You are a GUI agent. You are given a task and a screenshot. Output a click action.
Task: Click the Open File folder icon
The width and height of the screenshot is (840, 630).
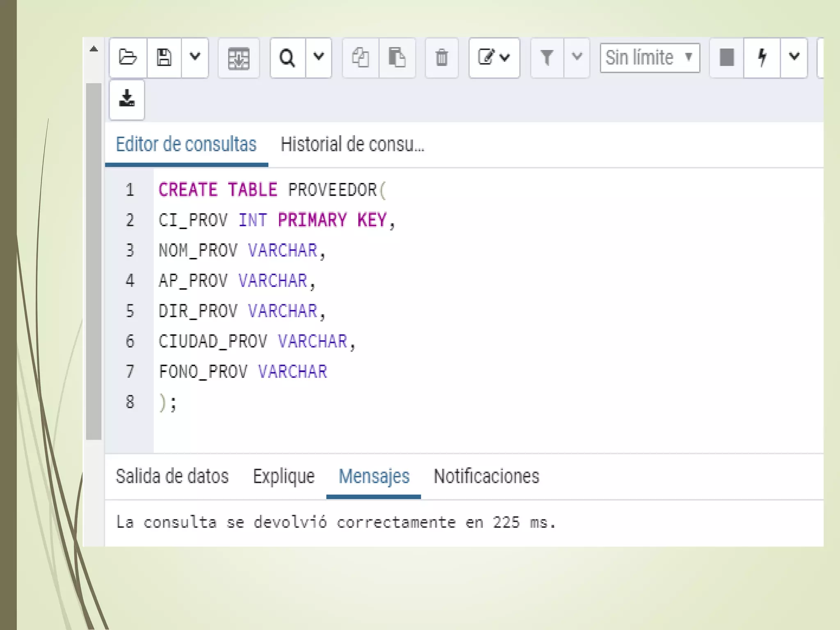[x=128, y=57]
